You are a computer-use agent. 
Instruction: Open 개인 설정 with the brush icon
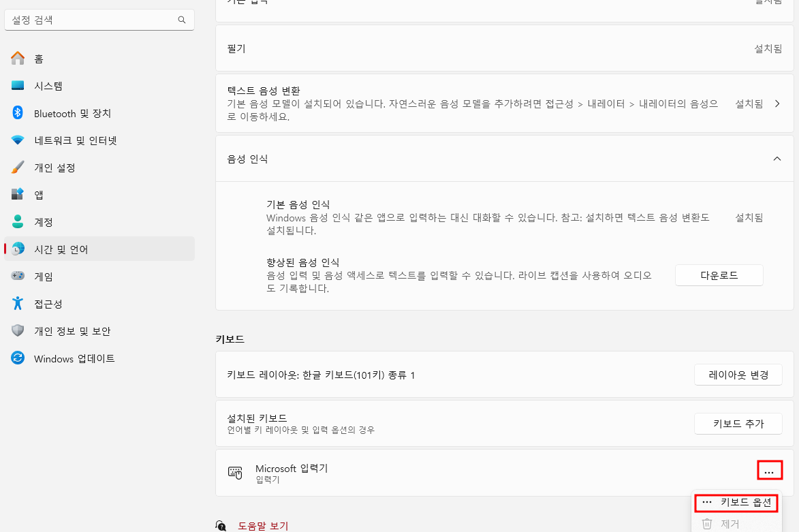coord(58,168)
